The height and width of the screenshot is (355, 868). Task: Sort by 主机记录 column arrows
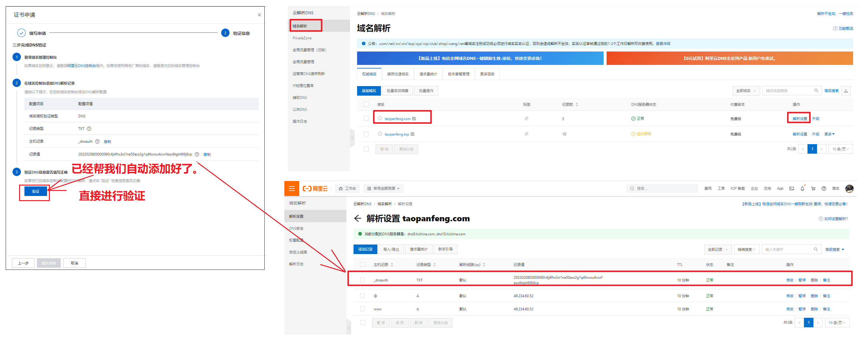click(392, 265)
